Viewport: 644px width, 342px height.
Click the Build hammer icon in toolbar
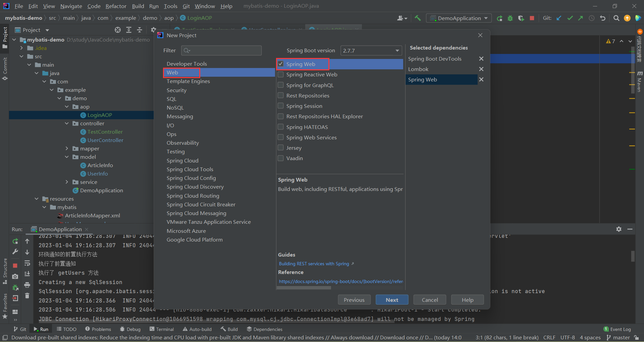coord(417,18)
